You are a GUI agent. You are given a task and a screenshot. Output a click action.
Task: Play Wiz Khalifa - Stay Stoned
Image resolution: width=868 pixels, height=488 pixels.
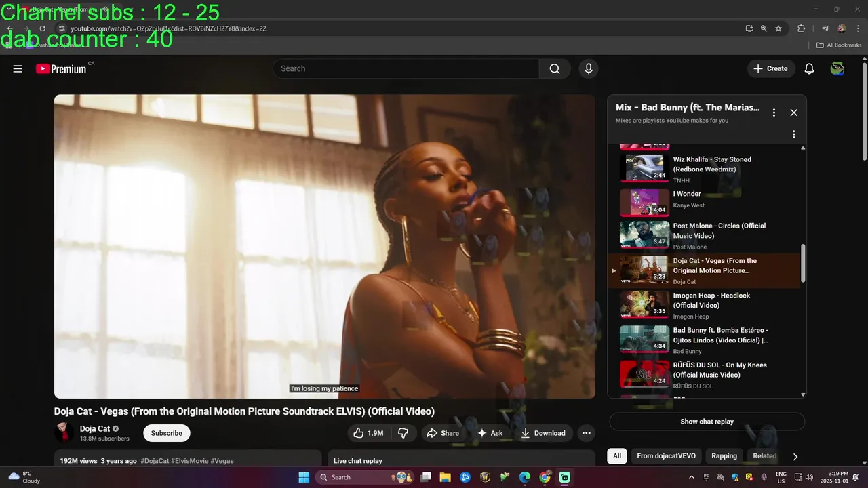tap(705, 168)
